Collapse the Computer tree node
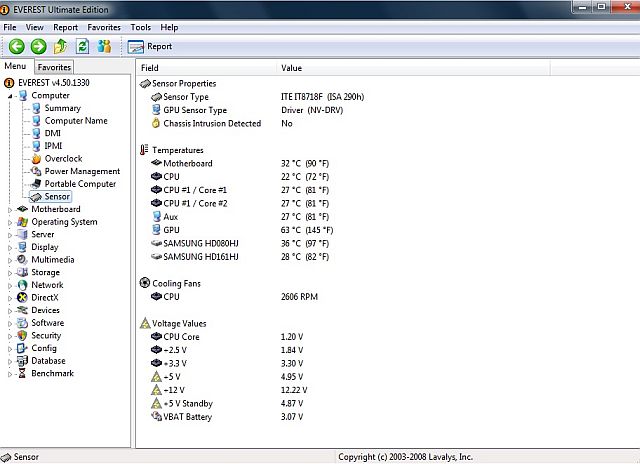The height and width of the screenshot is (464, 640). (10, 96)
